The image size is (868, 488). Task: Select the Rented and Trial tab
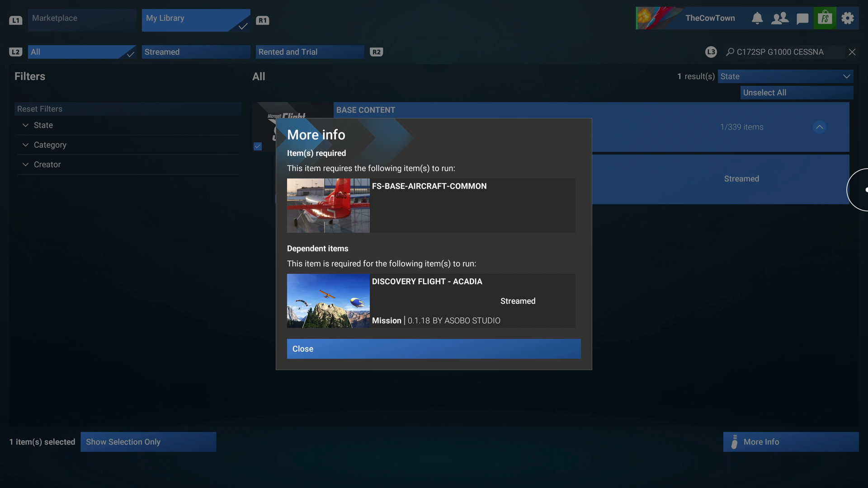click(310, 52)
